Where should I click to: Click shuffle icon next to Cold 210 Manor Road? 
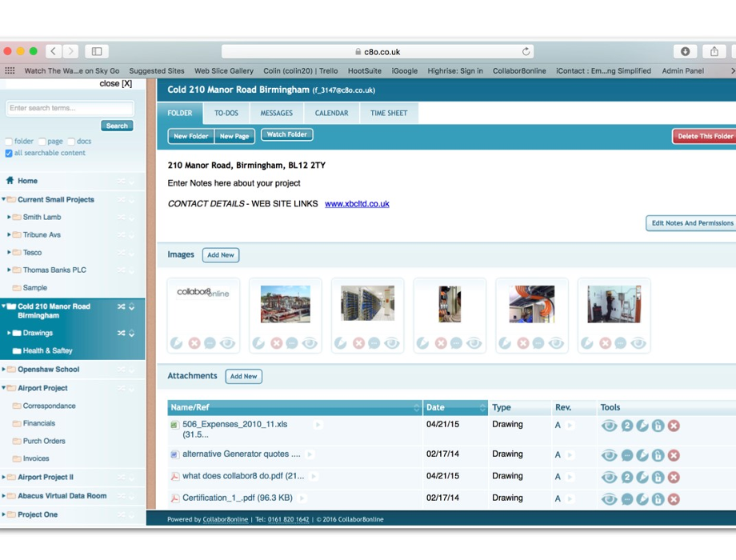tap(121, 306)
